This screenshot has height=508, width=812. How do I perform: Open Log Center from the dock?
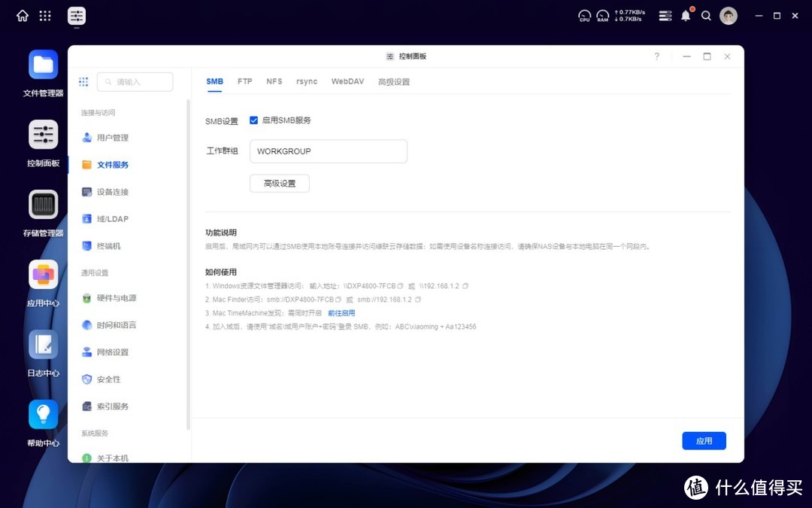43,345
